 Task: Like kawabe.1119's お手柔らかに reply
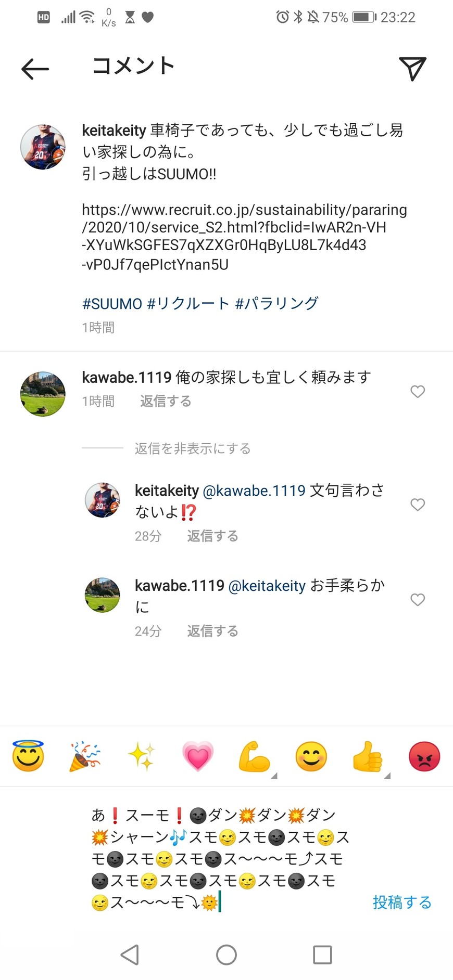(x=418, y=599)
